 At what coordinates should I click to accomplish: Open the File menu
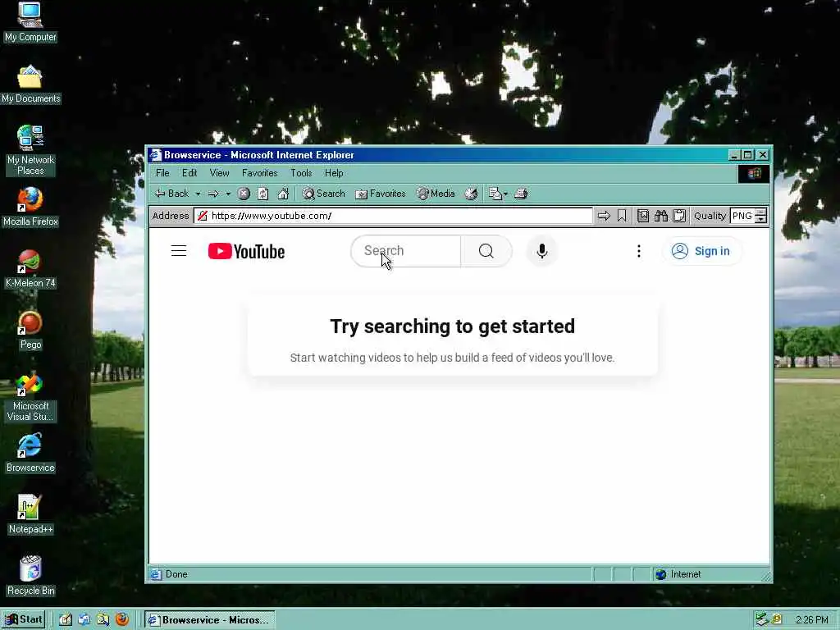point(162,173)
